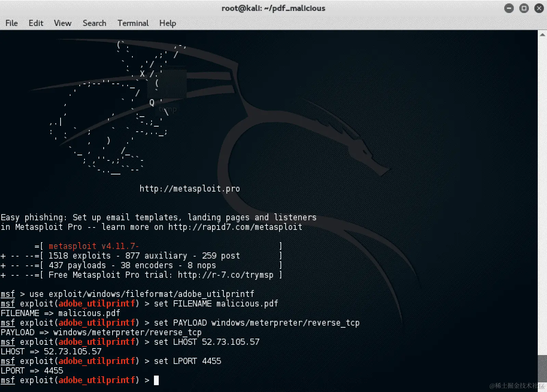This screenshot has height=392, width=547.
Task: Click '1518 exploits' text in banner
Action: point(80,256)
